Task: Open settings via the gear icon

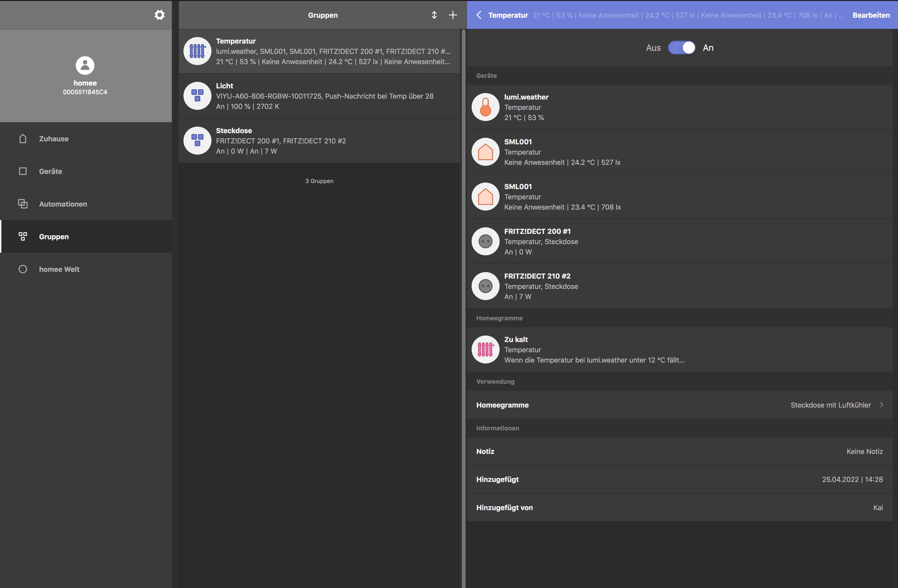Action: coord(160,15)
